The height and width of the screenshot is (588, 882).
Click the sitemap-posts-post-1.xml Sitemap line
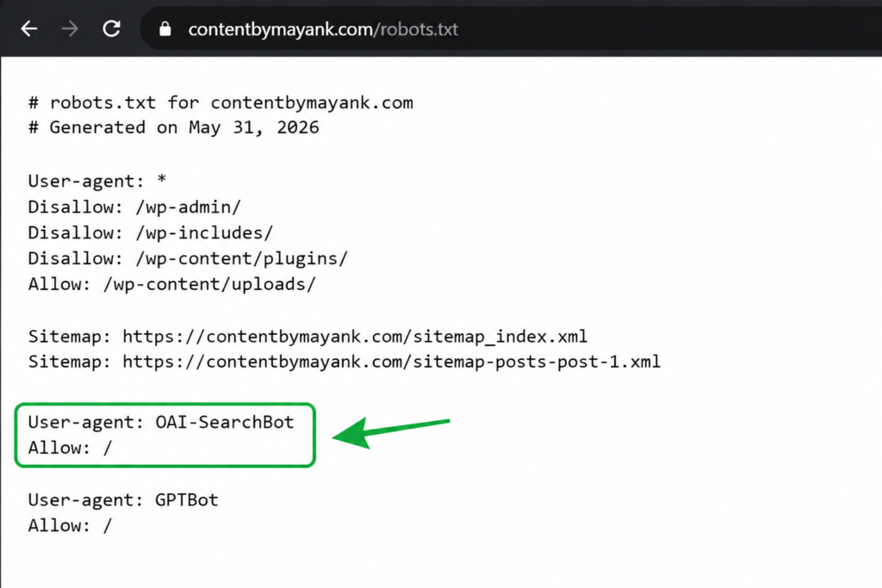tap(345, 362)
